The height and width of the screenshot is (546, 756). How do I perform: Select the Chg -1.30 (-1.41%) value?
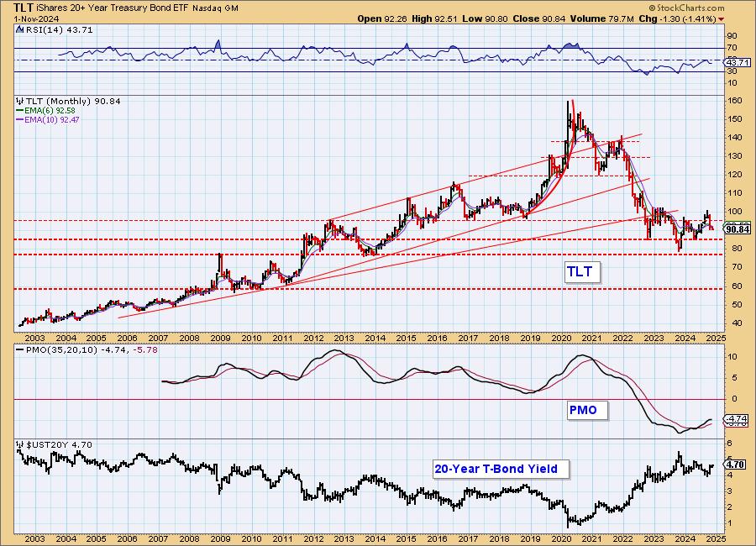tap(677, 18)
